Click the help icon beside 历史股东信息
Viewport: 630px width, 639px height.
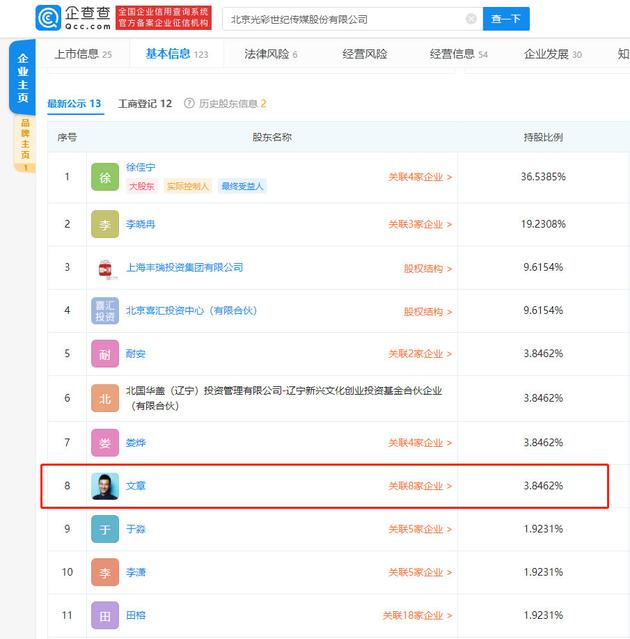pos(189,104)
